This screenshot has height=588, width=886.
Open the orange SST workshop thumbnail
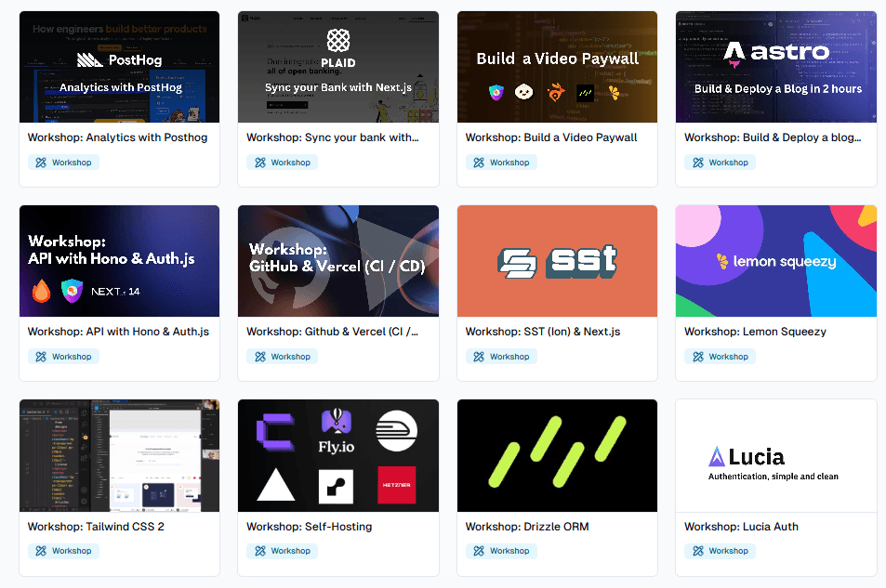tap(557, 261)
